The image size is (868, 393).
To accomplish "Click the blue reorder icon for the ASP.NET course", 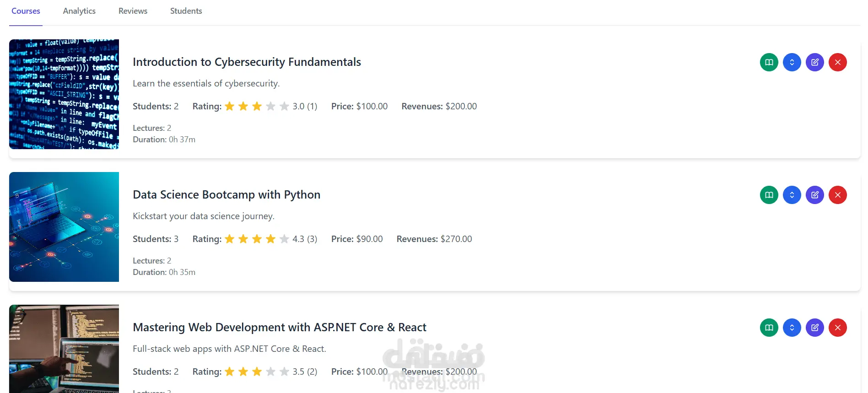I will pyautogui.click(x=792, y=328).
